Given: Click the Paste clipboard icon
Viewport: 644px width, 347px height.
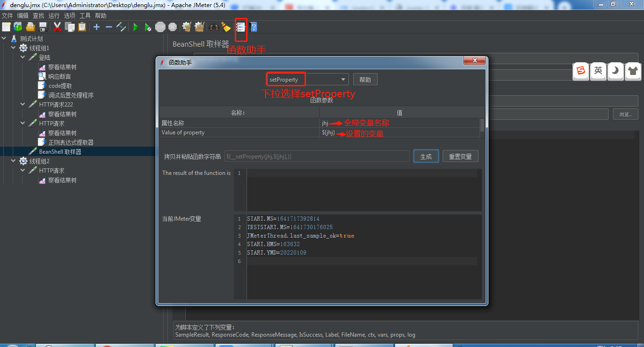Looking at the screenshot, I should (x=82, y=27).
